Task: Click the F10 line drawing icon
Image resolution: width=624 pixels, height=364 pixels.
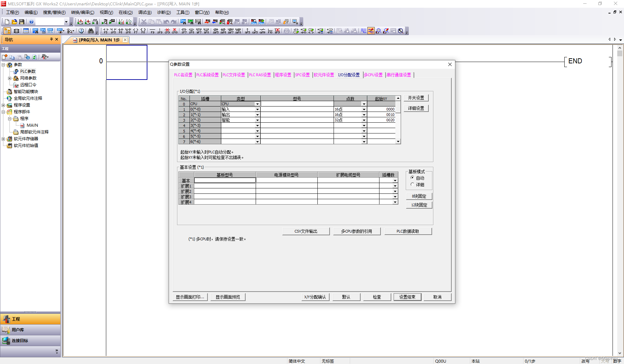Action: click(x=270, y=31)
